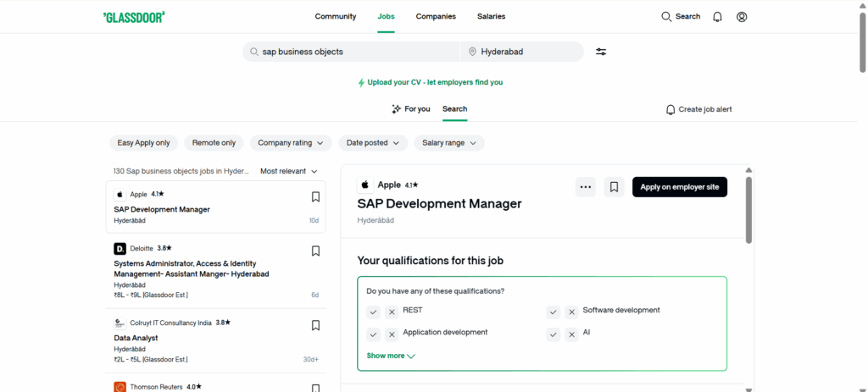Click the sparkle icon next to For you

[397, 109]
